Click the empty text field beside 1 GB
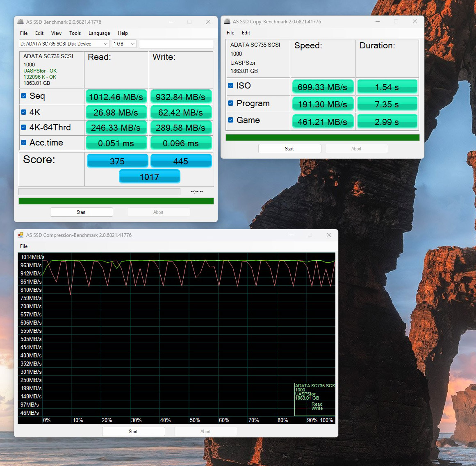 pyautogui.click(x=176, y=44)
